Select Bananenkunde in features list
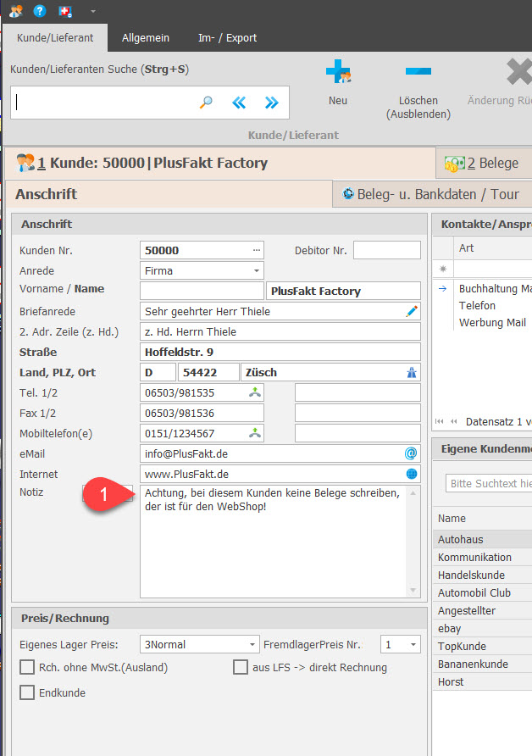532x756 pixels. [482, 664]
